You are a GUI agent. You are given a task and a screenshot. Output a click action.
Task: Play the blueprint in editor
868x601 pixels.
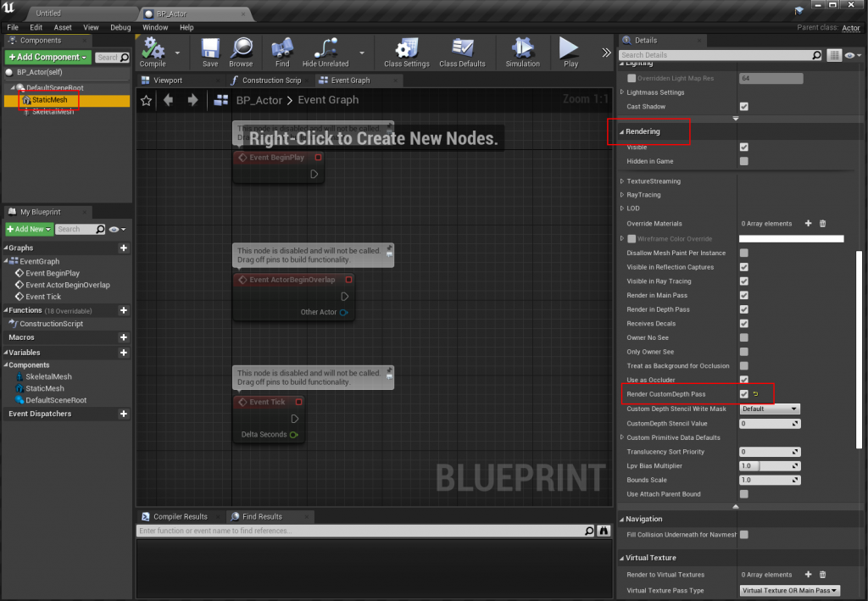tap(570, 53)
